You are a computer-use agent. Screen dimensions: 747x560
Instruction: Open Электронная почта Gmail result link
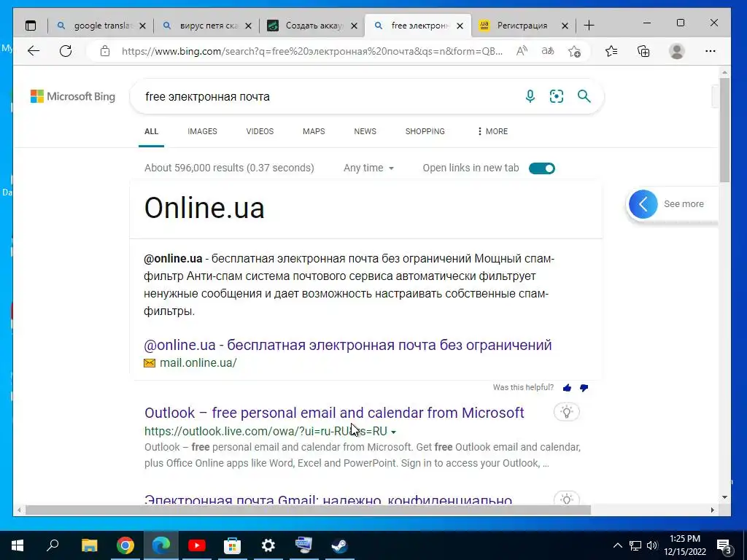pyautogui.click(x=328, y=499)
